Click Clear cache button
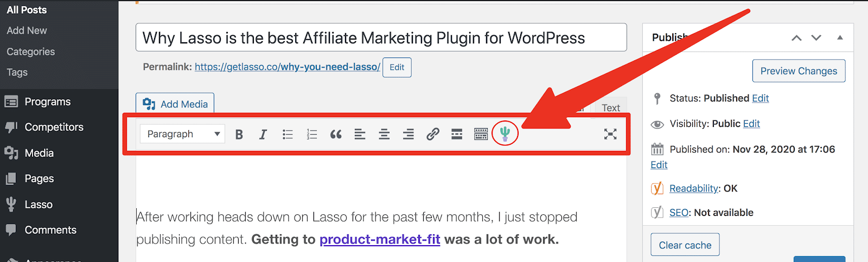This screenshot has width=868, height=262. (685, 245)
